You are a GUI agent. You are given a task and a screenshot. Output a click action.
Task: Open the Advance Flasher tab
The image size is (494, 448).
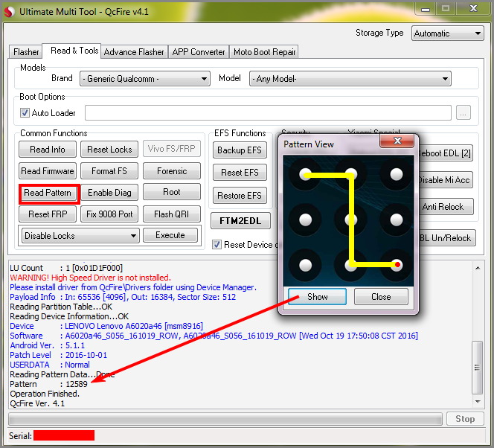(x=134, y=51)
